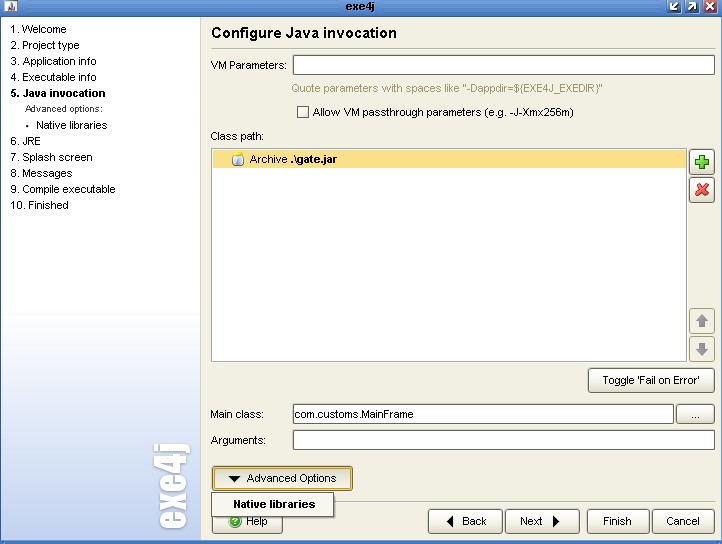
Task: Go to step 6. JRE
Action: (25, 141)
